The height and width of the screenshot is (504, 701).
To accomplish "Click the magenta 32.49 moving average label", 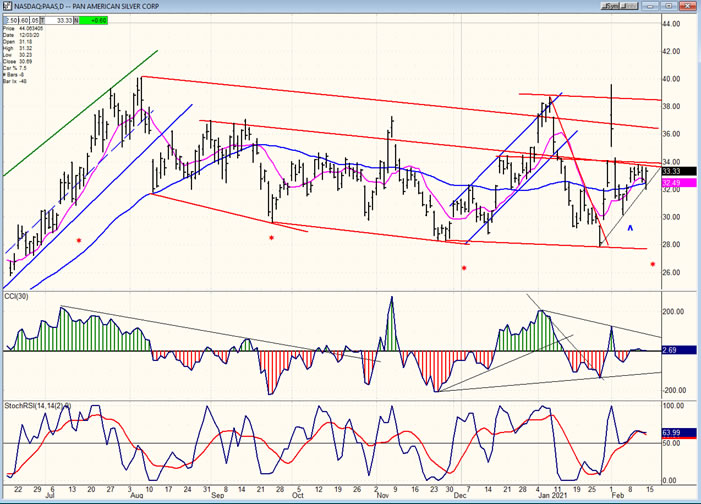I will coord(679,183).
